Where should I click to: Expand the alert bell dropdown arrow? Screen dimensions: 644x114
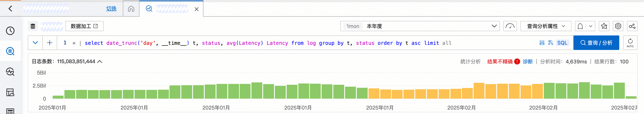click(590, 26)
